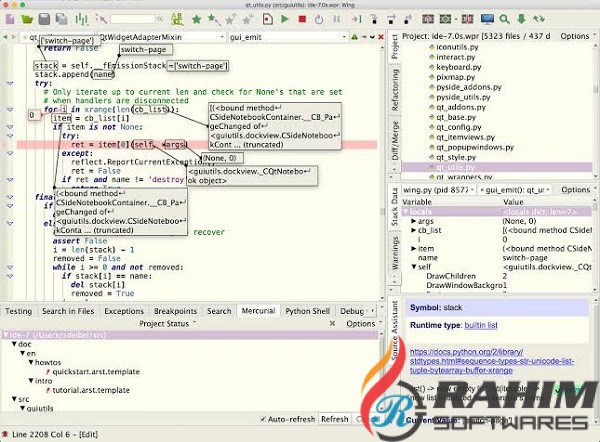Step into with the arrow-to-line icon
Image resolution: width=600 pixels, height=442 pixels.
coord(357,19)
